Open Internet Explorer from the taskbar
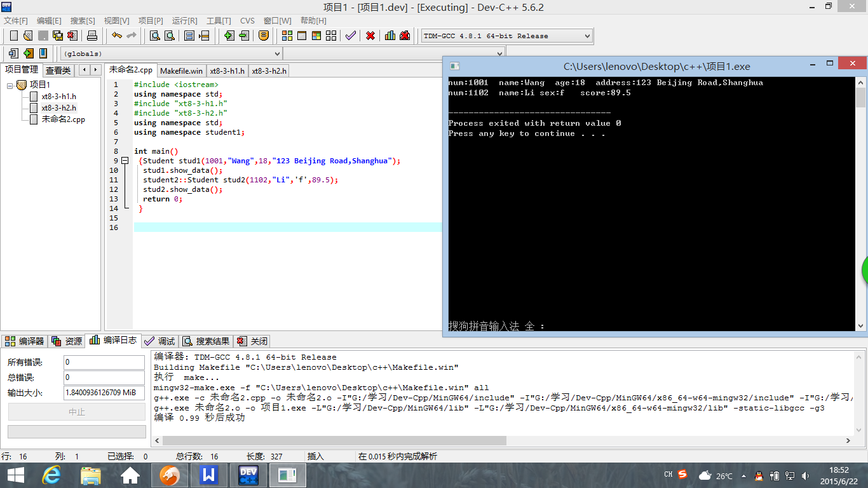The height and width of the screenshot is (488, 868). click(51, 475)
